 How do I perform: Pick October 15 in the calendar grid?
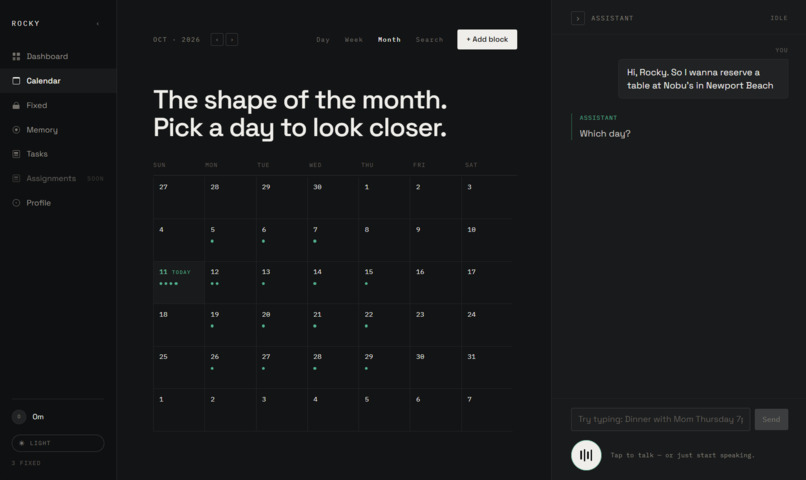pyautogui.click(x=384, y=282)
